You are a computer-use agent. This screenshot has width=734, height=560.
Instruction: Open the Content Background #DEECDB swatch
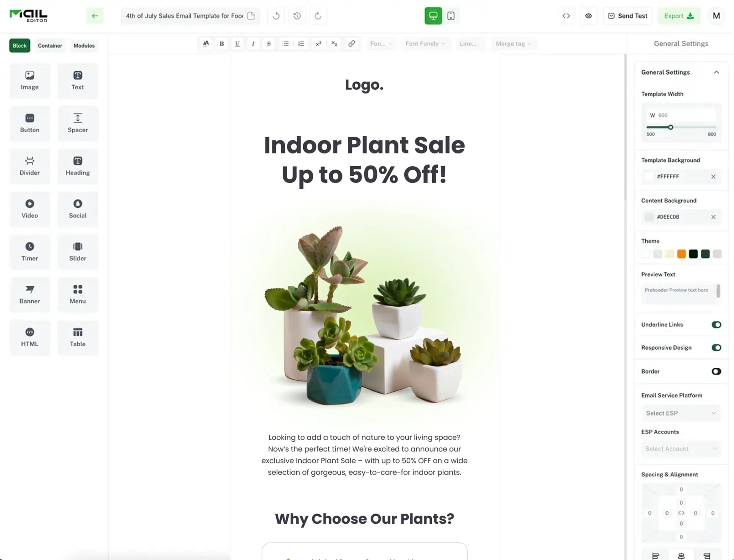pyautogui.click(x=649, y=217)
